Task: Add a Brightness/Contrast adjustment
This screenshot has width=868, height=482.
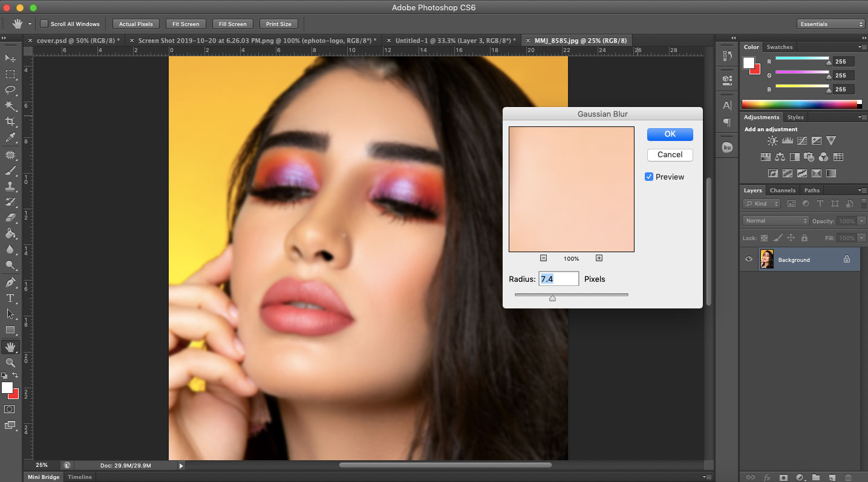Action: click(x=772, y=141)
